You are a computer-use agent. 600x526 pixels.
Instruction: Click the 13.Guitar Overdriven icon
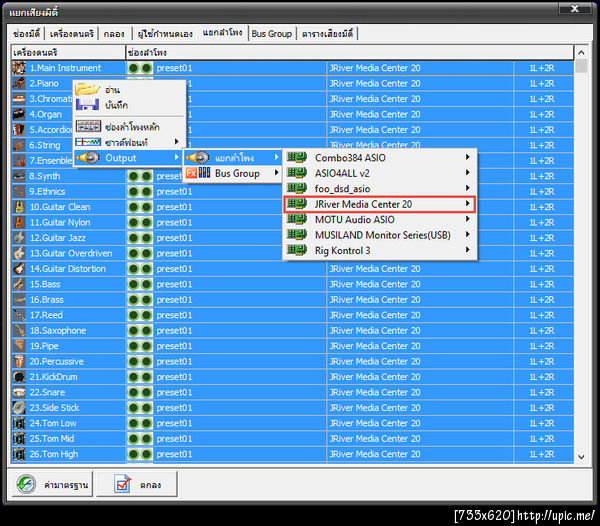pyautogui.click(x=19, y=253)
